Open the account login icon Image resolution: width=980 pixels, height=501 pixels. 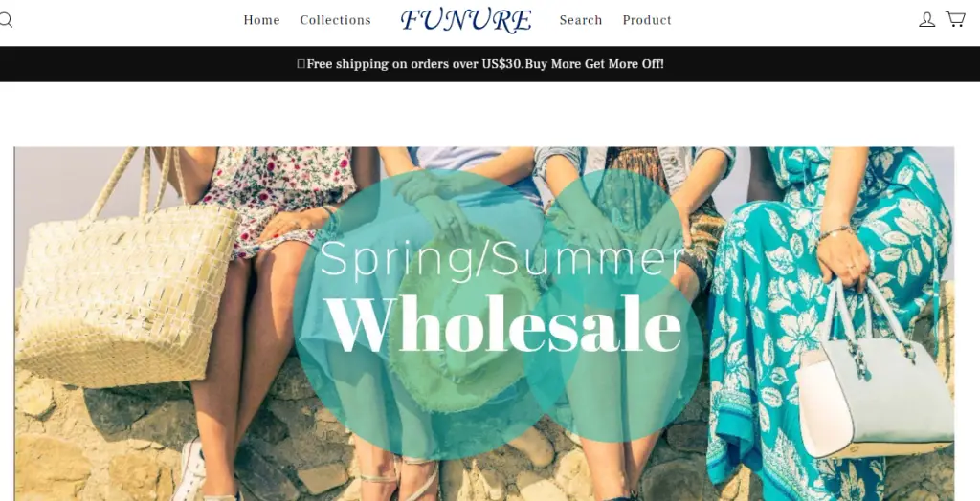pyautogui.click(x=926, y=20)
